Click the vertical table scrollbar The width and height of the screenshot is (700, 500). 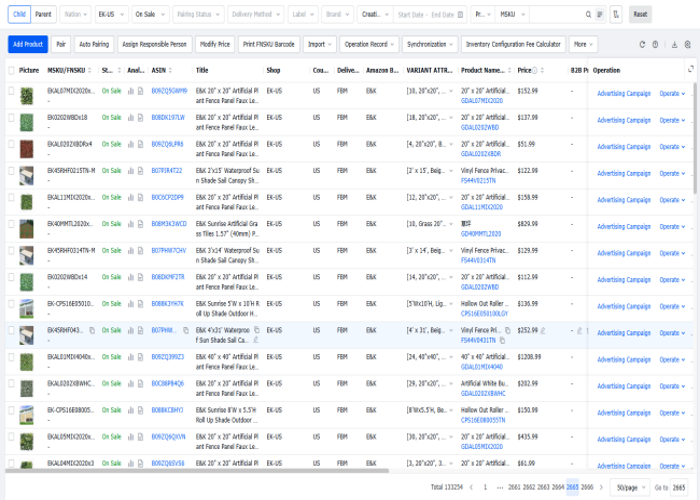[x=695, y=138]
